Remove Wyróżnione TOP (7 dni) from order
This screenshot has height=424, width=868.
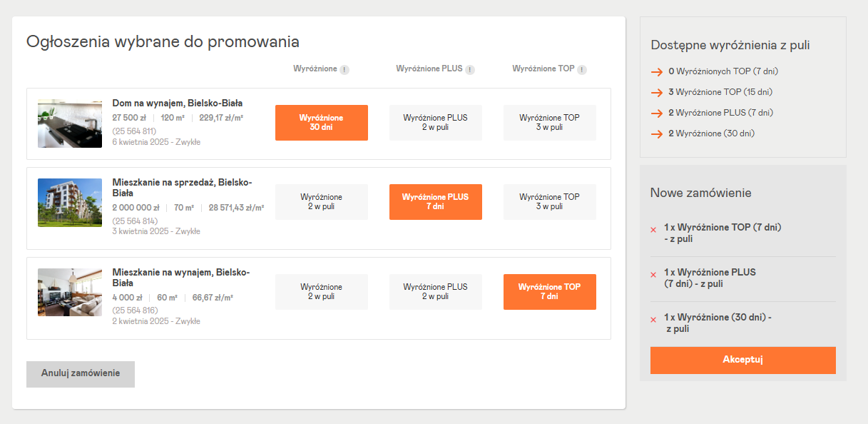tap(653, 230)
